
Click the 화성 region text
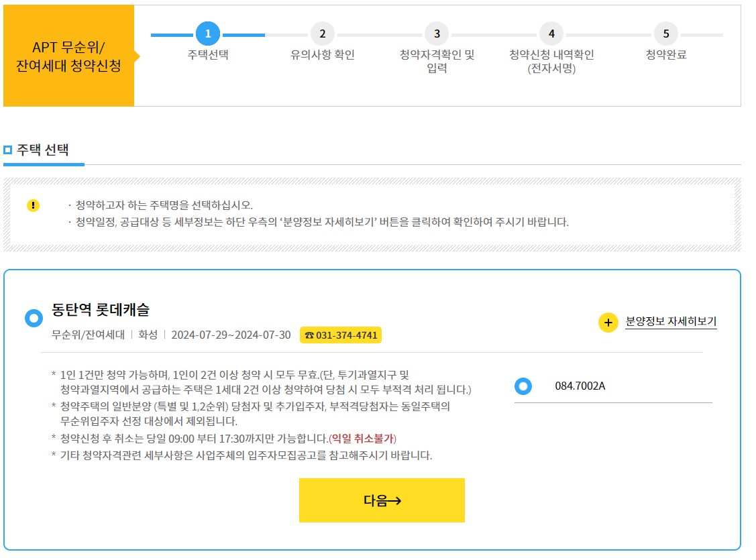[148, 335]
